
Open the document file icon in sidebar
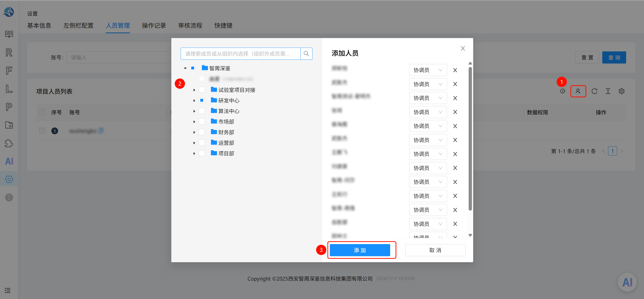coord(9,125)
